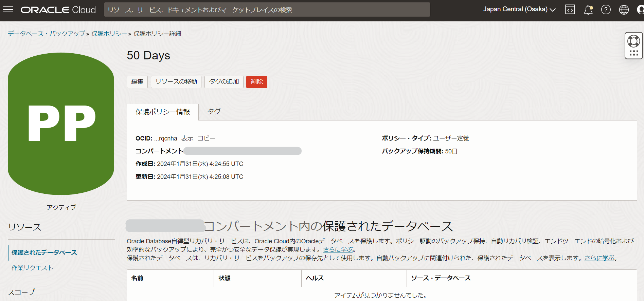Screen dimensions: 644x301
Task: Click the リソースの移動 button
Action: pyautogui.click(x=176, y=82)
